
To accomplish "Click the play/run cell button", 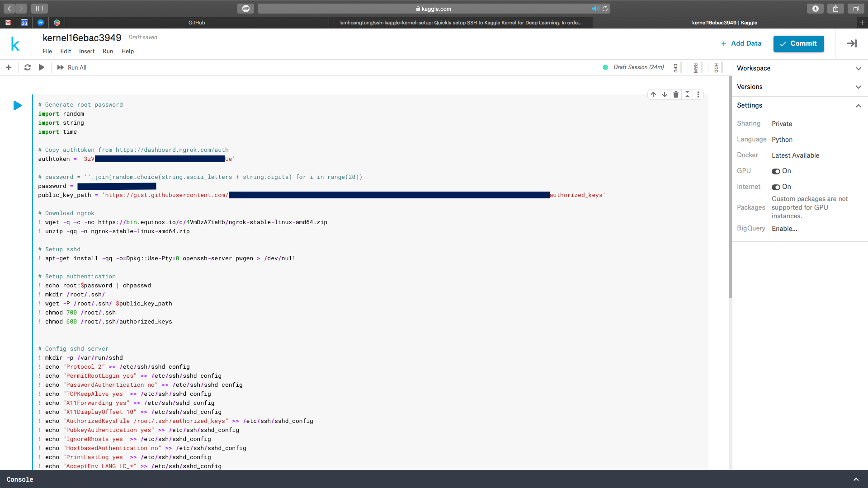I will [17, 105].
